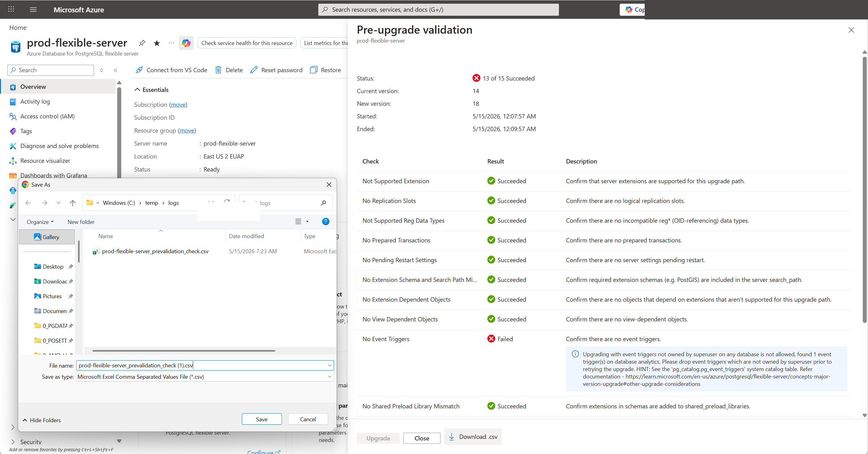Click the Save button

262,419
